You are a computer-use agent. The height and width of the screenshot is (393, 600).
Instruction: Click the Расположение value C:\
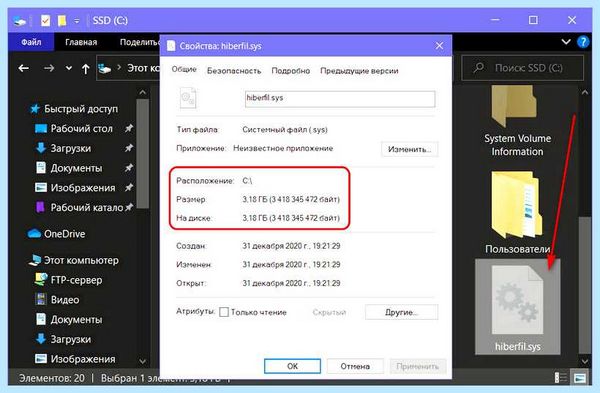247,181
